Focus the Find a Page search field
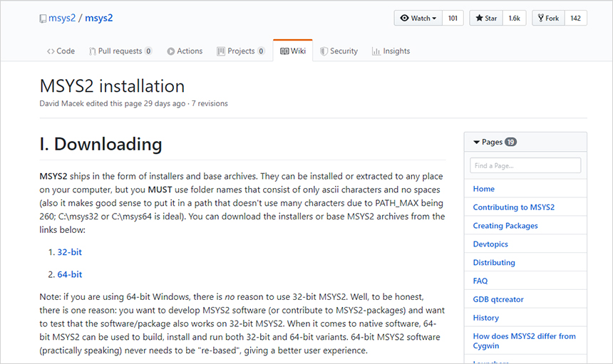 pyautogui.click(x=525, y=165)
